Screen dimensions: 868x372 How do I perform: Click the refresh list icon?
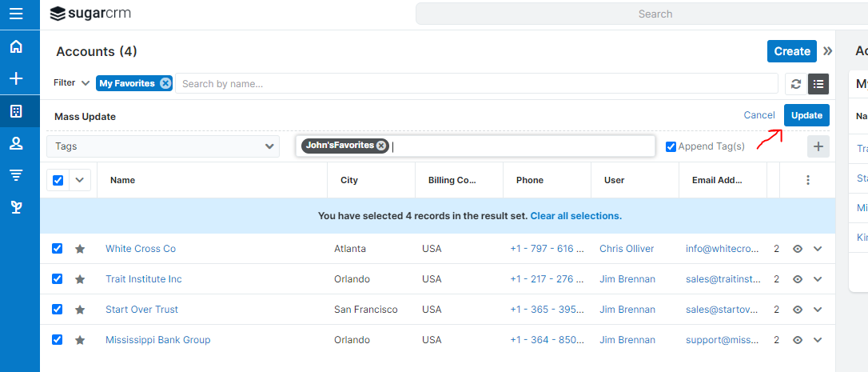(x=795, y=84)
